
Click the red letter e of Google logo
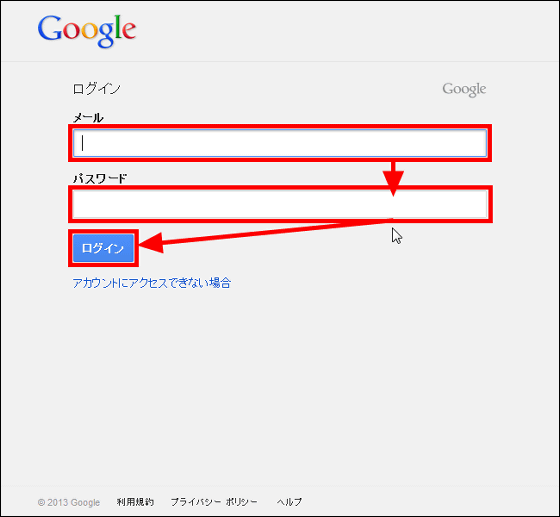pyautogui.click(x=129, y=30)
